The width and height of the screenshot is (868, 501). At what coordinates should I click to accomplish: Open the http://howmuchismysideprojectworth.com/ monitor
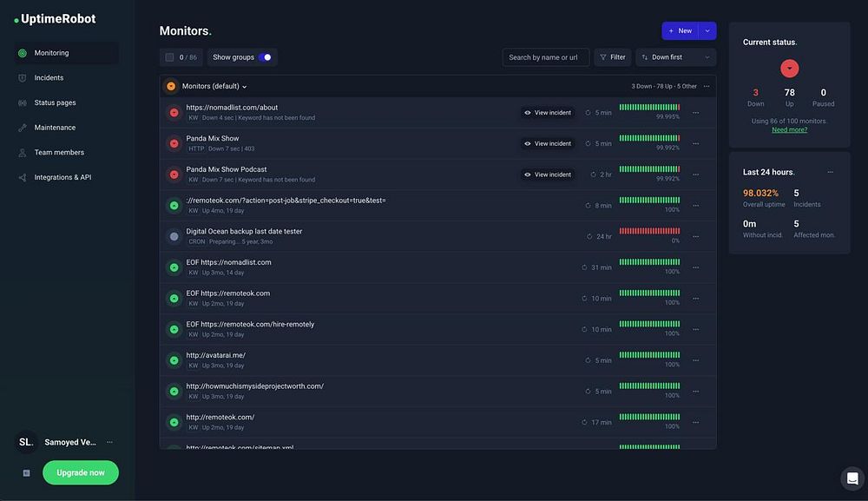point(254,387)
